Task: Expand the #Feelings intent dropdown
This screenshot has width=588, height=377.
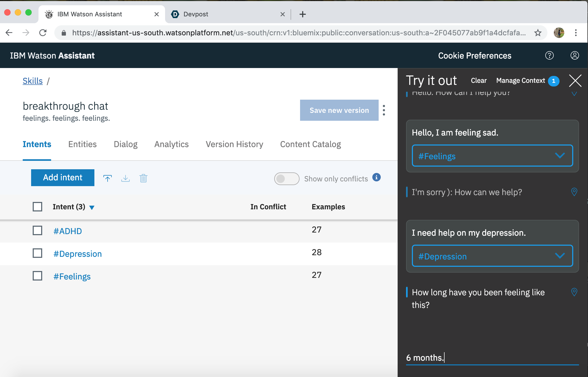Action: 560,156
